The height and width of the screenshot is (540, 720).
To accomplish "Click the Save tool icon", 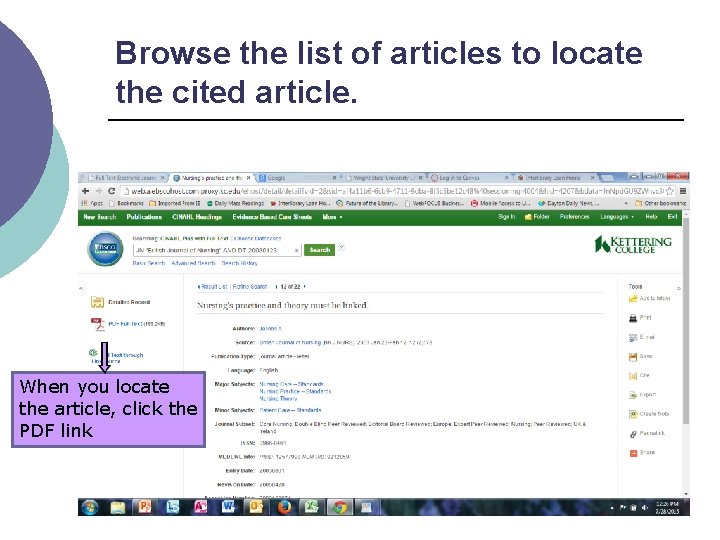I will point(633,356).
